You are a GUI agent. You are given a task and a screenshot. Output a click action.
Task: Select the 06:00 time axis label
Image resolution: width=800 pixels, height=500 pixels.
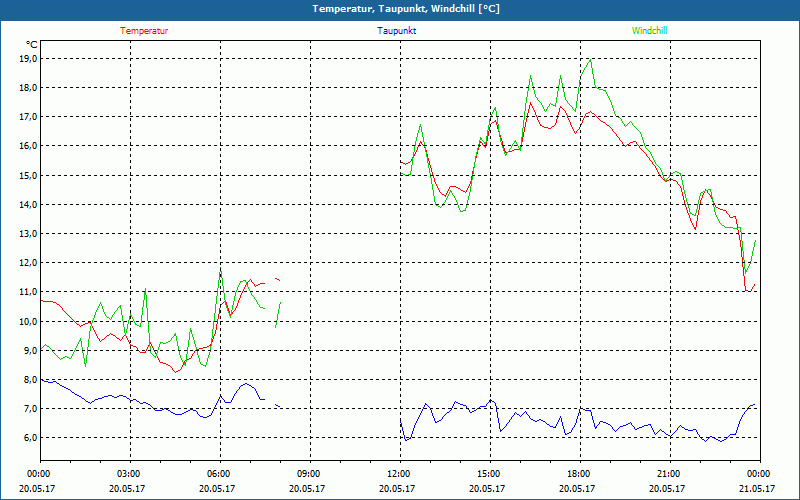click(x=218, y=474)
